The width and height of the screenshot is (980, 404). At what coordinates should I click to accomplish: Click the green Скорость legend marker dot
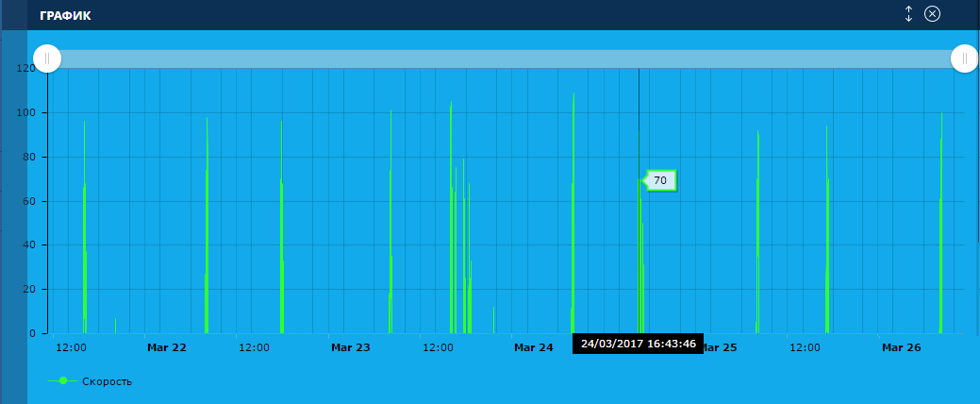(x=63, y=380)
